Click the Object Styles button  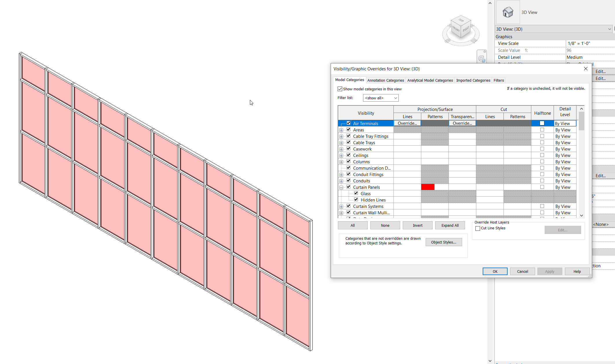click(444, 242)
